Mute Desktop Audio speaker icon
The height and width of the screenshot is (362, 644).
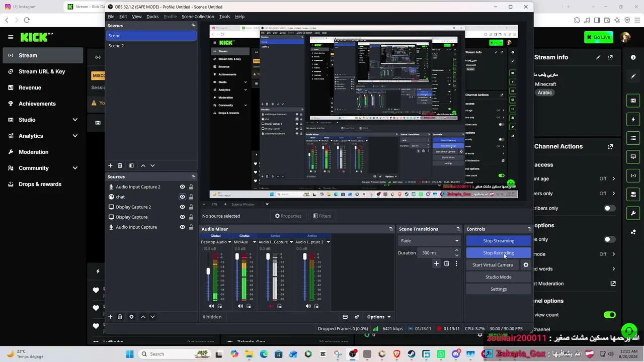tap(211, 306)
